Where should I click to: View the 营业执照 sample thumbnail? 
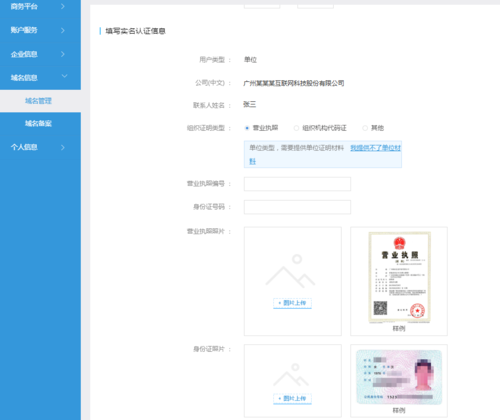(x=399, y=277)
